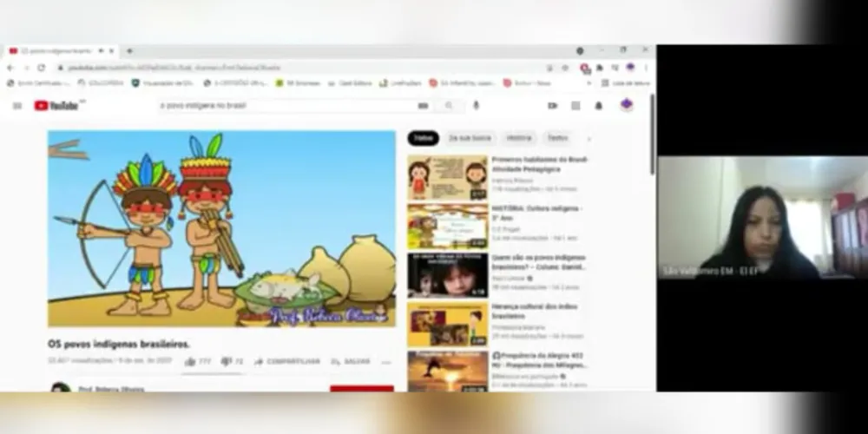The image size is (868, 434).
Task: Open the Linktholars bookmark
Action: tap(400, 83)
